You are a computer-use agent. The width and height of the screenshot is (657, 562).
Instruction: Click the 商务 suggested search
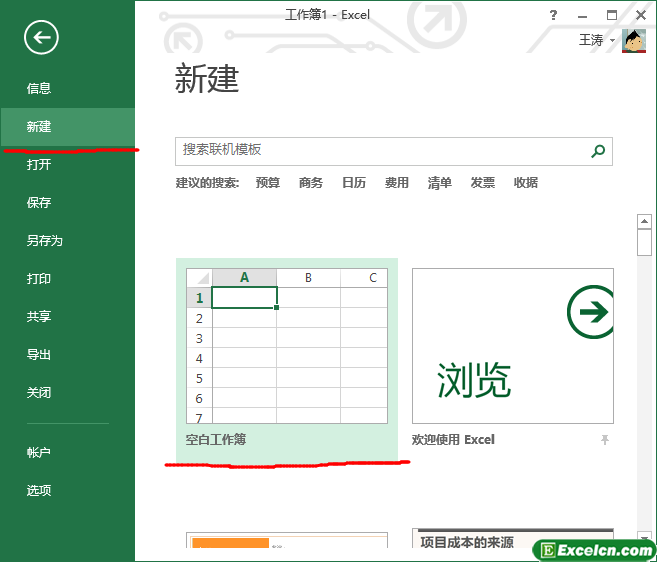310,183
